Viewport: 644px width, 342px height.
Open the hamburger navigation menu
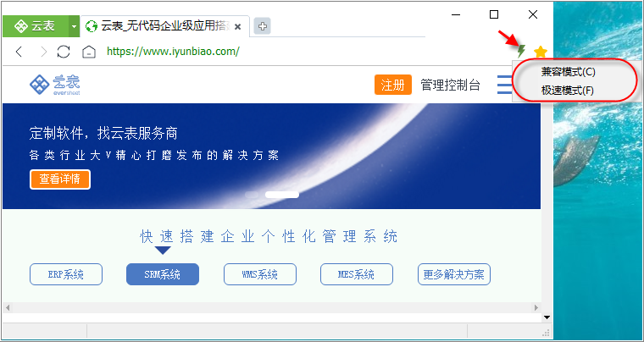tap(504, 85)
